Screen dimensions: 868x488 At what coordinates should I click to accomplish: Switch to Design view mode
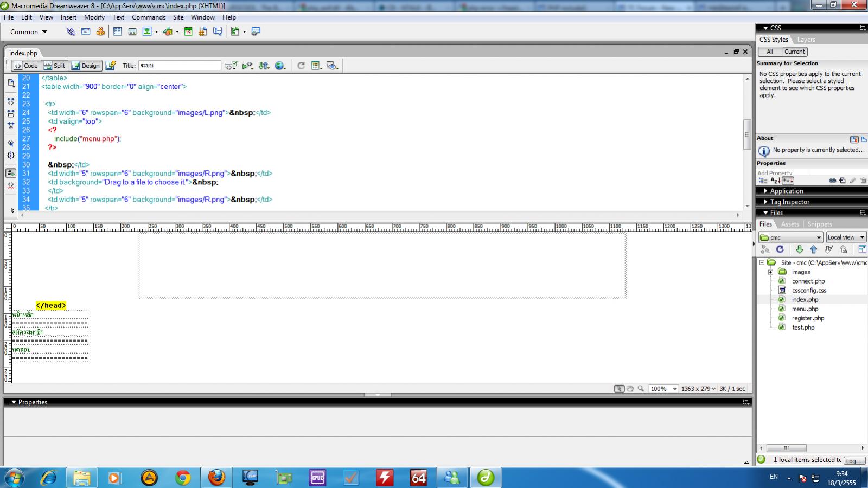[86, 65]
